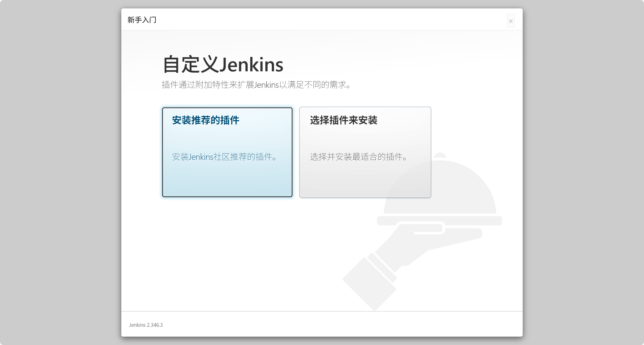Click the 选择插件来安装 bold heading text
The image size is (644, 345).
click(344, 120)
